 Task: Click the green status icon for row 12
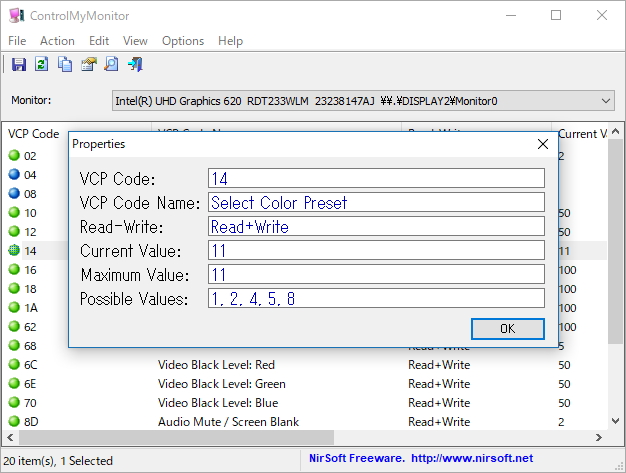[x=14, y=231]
